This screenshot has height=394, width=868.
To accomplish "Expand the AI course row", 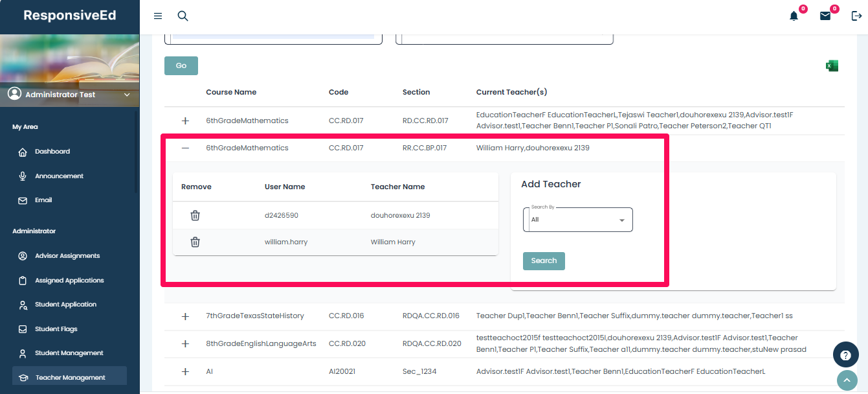I will coord(186,372).
